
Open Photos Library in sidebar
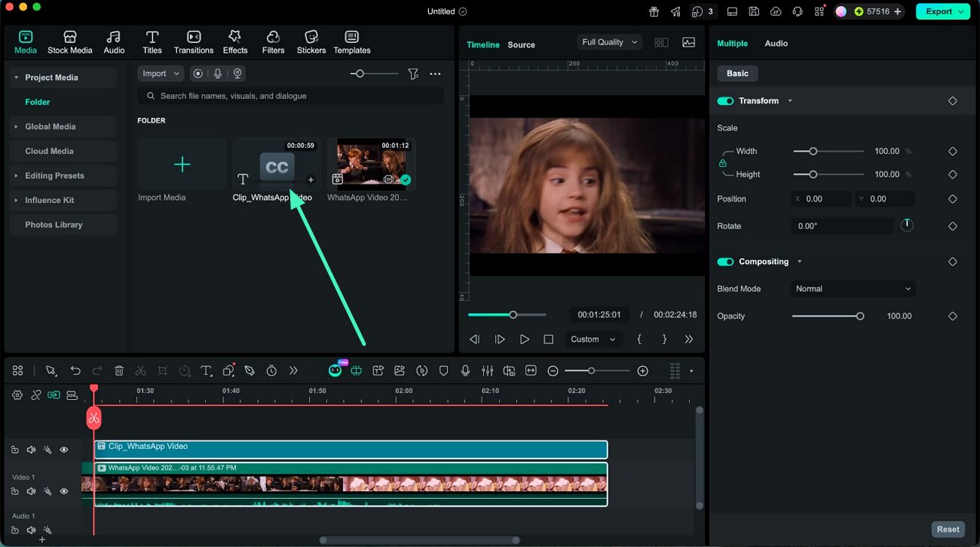pos(63,225)
